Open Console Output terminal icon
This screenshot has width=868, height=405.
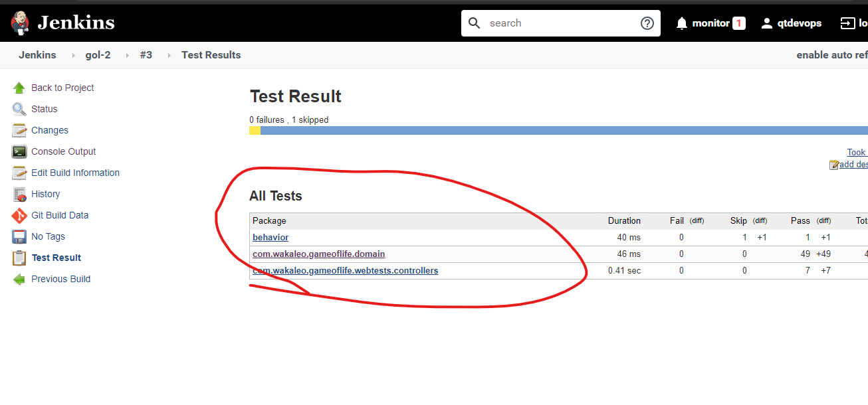click(19, 151)
